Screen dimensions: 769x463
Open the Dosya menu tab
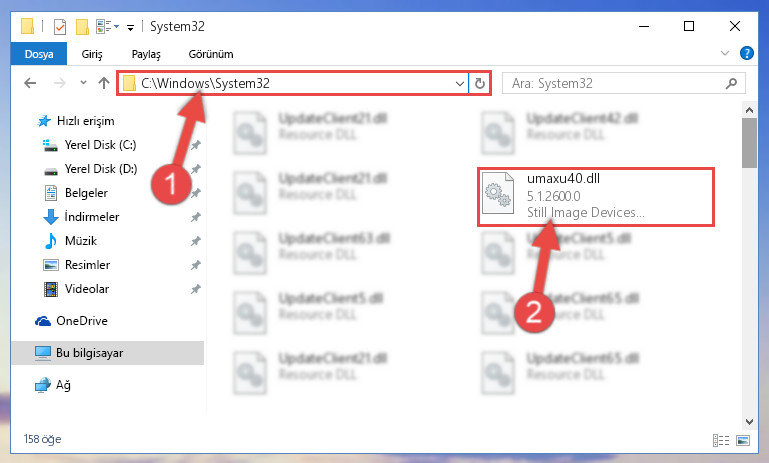tap(39, 54)
